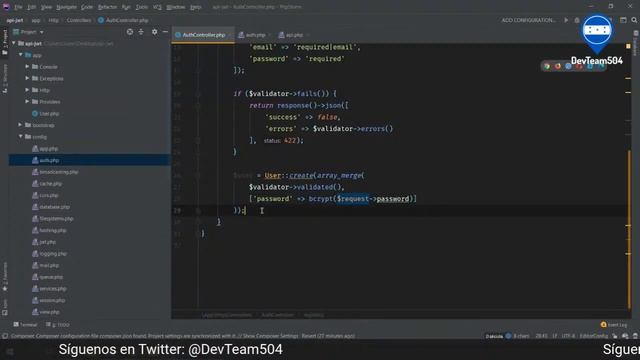Open Project view dropdown arrow
Screen dimensions: 640x360
click(x=42, y=32)
